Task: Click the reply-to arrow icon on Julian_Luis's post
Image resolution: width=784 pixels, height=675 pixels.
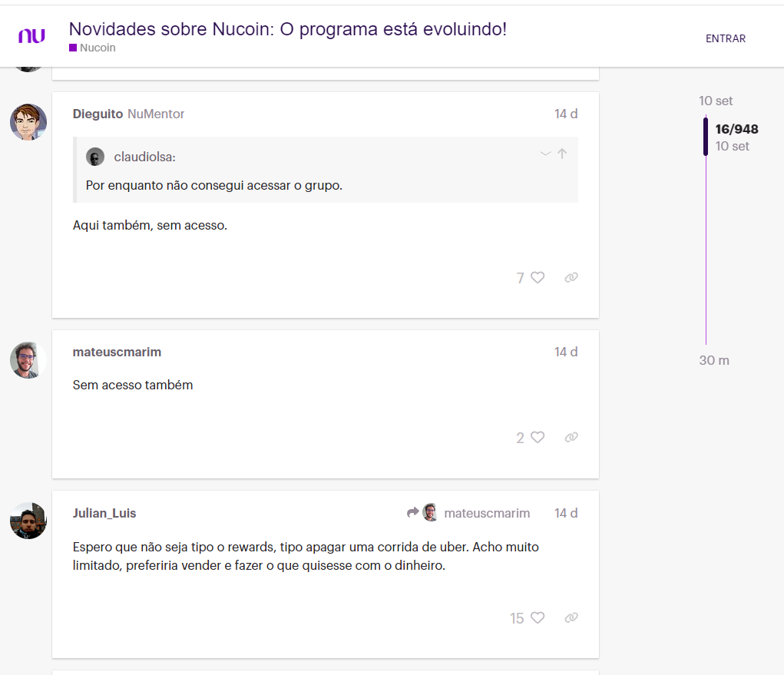Action: (x=412, y=512)
